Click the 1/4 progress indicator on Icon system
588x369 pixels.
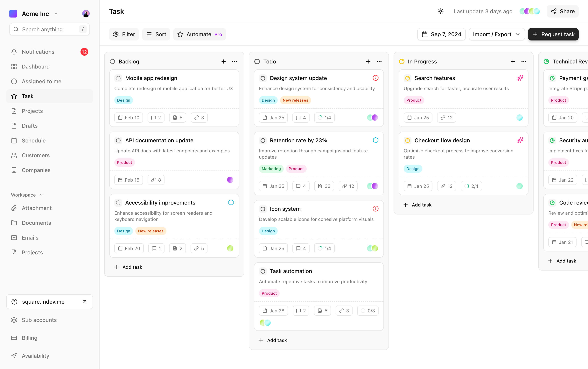tap(324, 249)
